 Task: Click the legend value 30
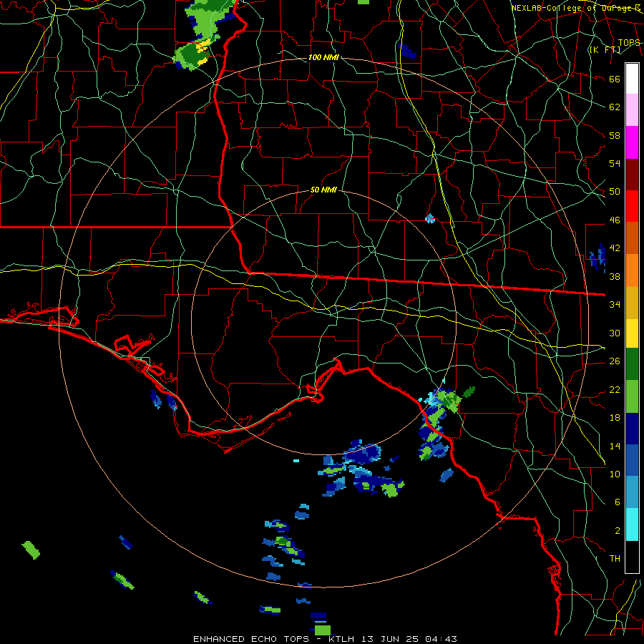coord(615,333)
